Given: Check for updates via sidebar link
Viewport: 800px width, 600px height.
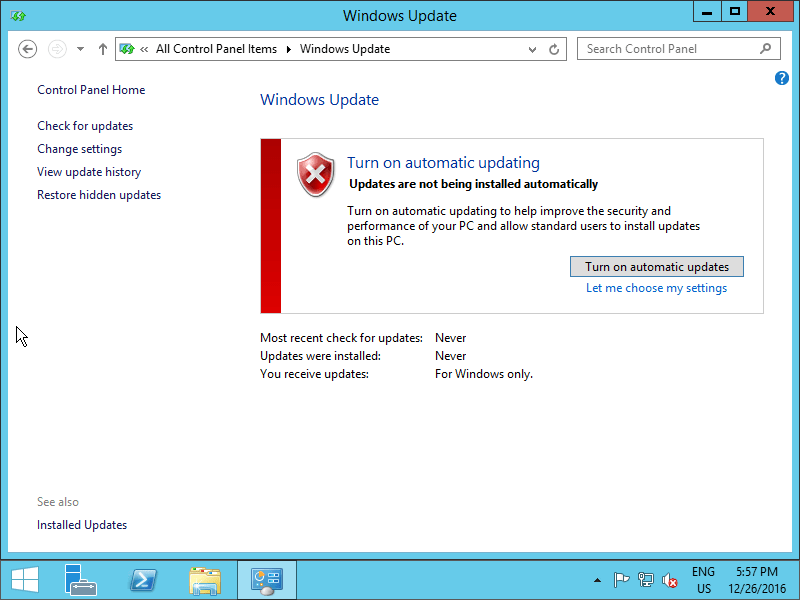Looking at the screenshot, I should pyautogui.click(x=84, y=125).
